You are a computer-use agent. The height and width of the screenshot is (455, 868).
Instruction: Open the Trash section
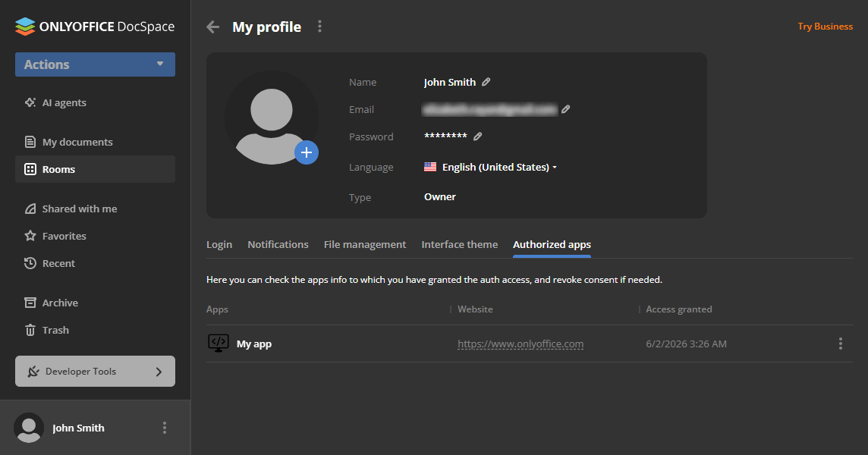coord(47,330)
